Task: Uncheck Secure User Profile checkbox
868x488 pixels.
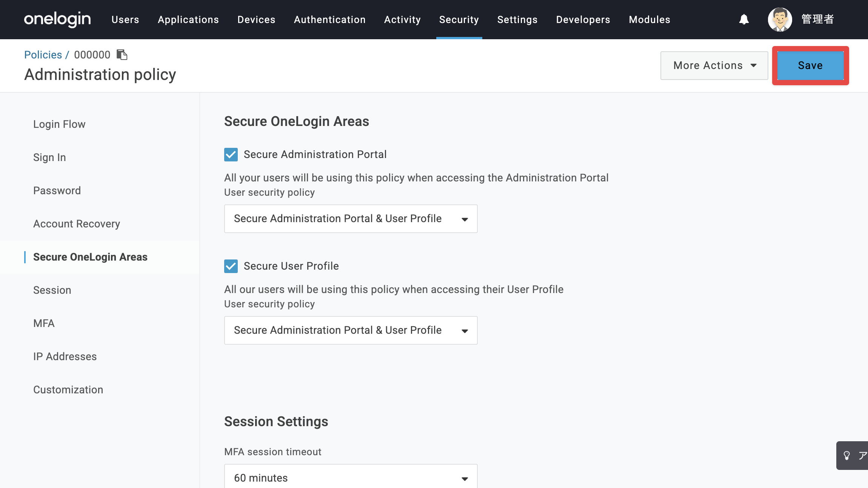Action: pyautogui.click(x=231, y=266)
